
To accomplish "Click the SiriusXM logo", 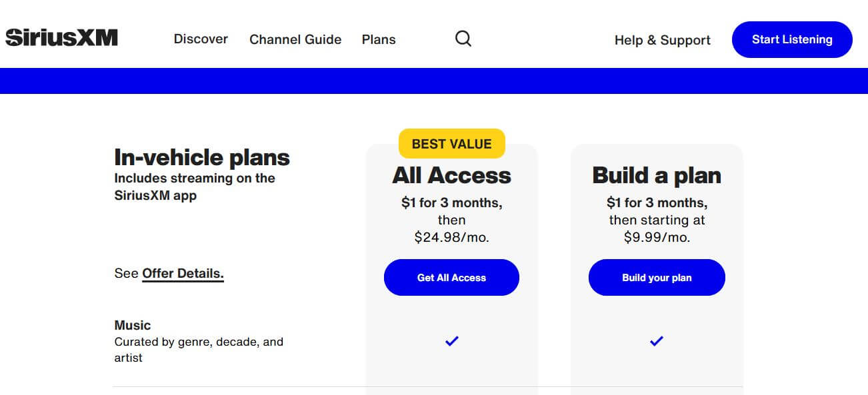I will point(61,37).
